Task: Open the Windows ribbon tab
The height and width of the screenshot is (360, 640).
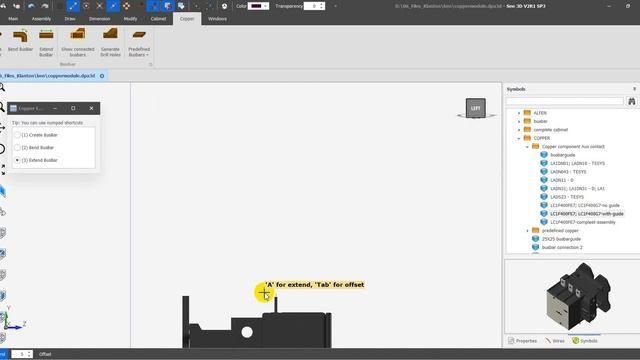Action: 217,19
